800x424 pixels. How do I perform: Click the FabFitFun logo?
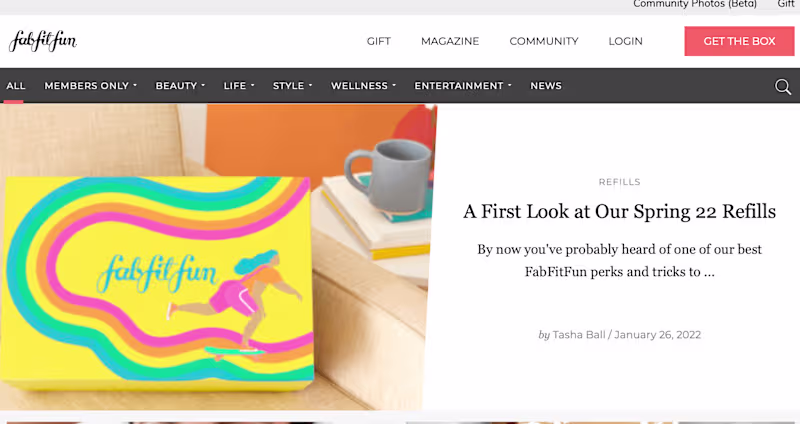[43, 41]
